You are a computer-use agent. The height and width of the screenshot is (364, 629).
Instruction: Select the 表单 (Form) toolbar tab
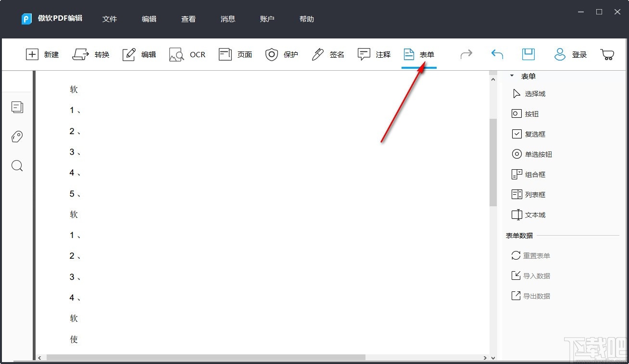pyautogui.click(x=419, y=54)
